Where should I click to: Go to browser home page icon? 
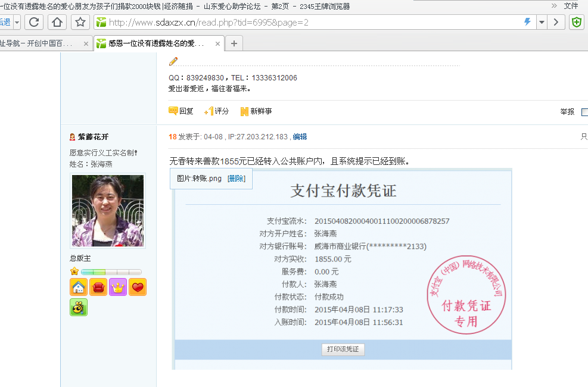[x=57, y=23]
